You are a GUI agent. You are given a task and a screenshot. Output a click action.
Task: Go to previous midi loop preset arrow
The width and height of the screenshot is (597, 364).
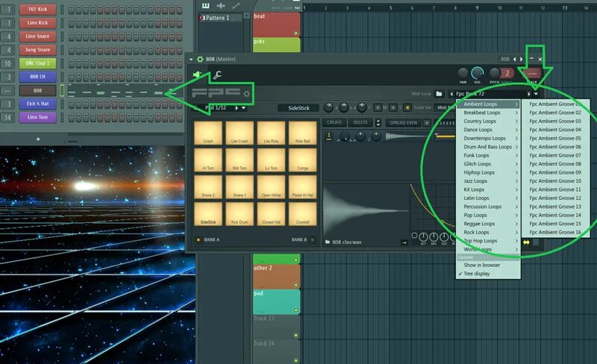click(x=451, y=94)
